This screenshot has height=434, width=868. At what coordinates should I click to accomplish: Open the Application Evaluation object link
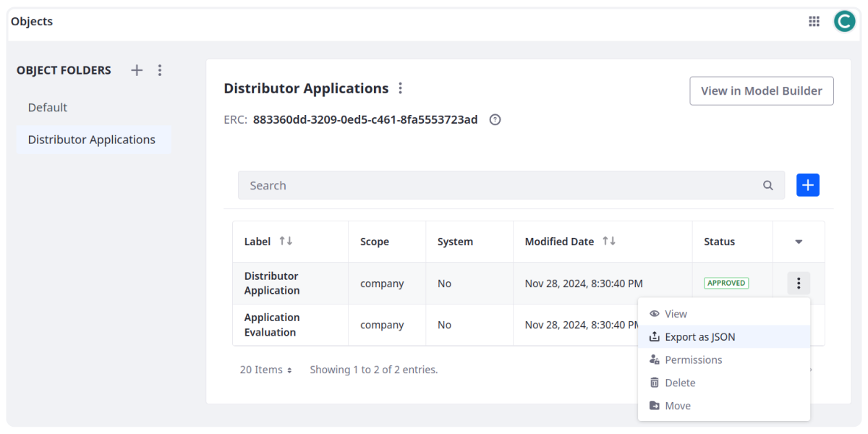click(x=271, y=325)
